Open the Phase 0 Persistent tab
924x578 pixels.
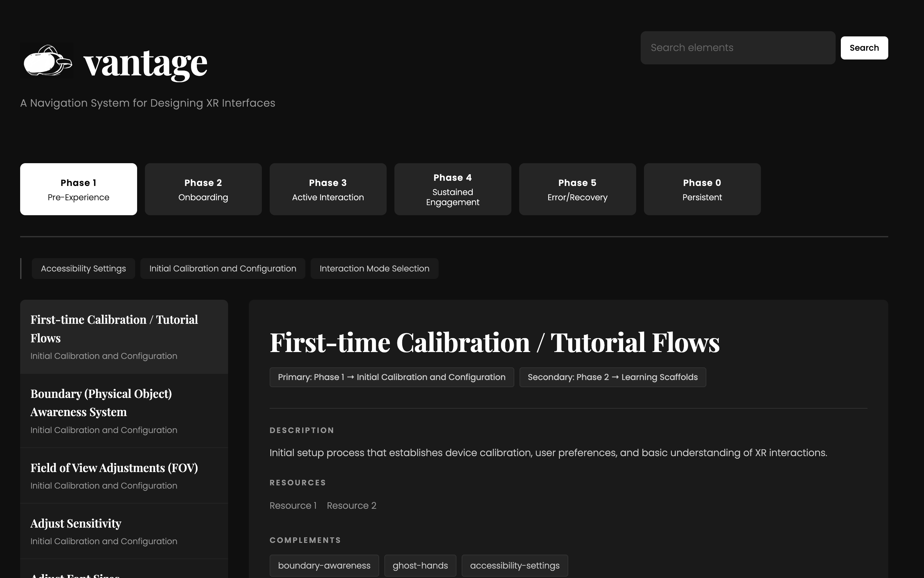[x=702, y=189]
